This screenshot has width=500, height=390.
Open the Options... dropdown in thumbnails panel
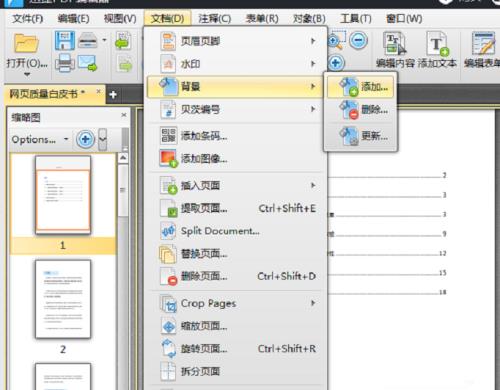click(x=40, y=139)
